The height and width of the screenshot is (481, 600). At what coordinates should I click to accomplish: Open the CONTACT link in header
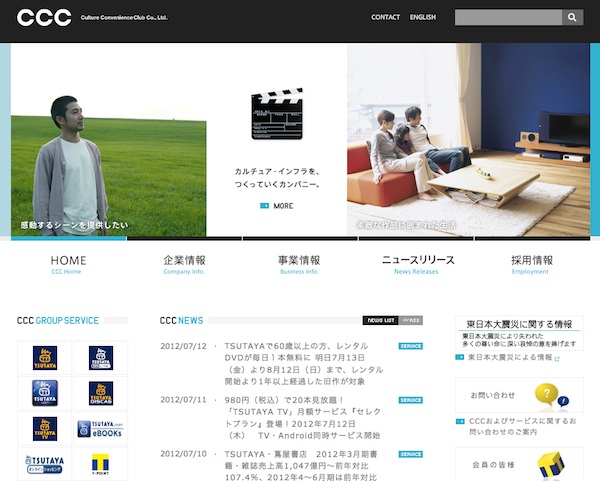tap(385, 17)
